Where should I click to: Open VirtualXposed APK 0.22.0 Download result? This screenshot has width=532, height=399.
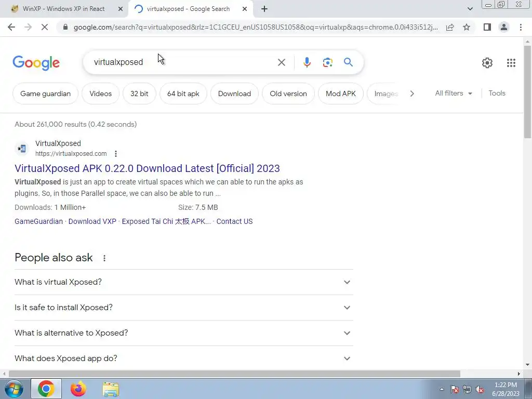(x=147, y=168)
